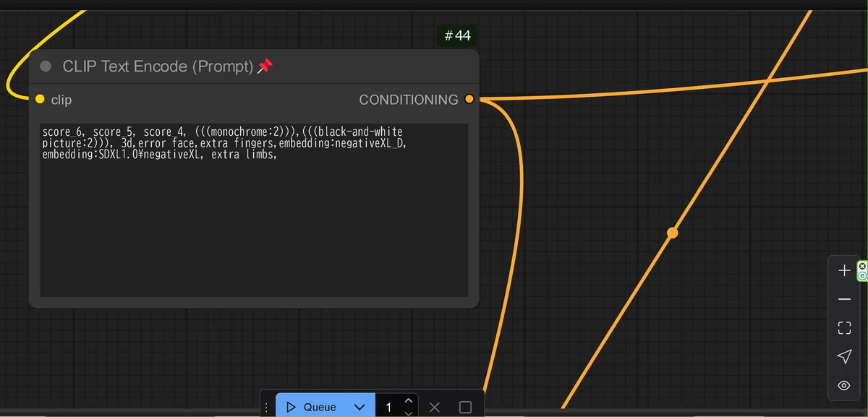The width and height of the screenshot is (868, 417).
Task: Click the yellow clip input slot
Action: pyautogui.click(x=40, y=99)
